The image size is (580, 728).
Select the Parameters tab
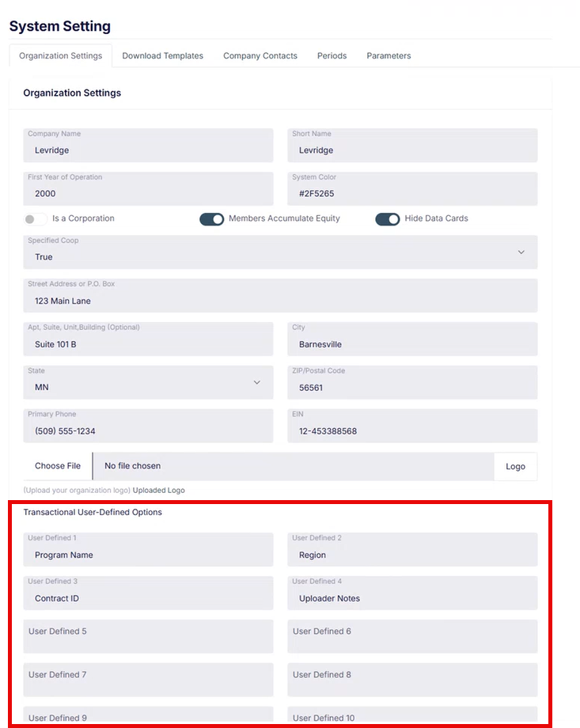click(389, 56)
